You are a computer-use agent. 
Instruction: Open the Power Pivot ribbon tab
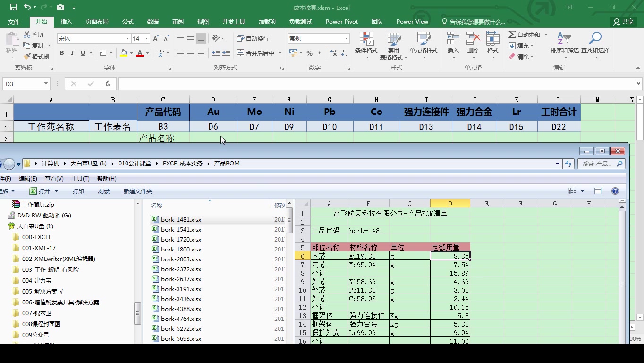(341, 21)
